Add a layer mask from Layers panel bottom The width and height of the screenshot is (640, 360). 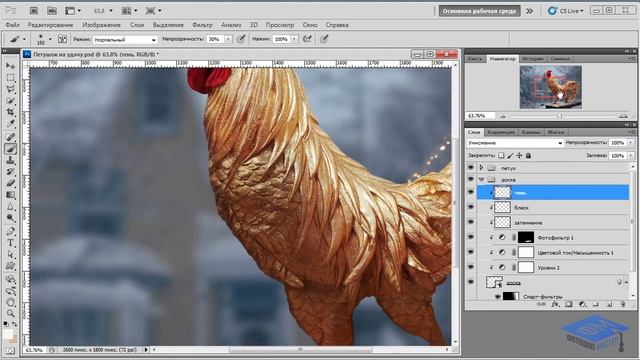(x=569, y=304)
